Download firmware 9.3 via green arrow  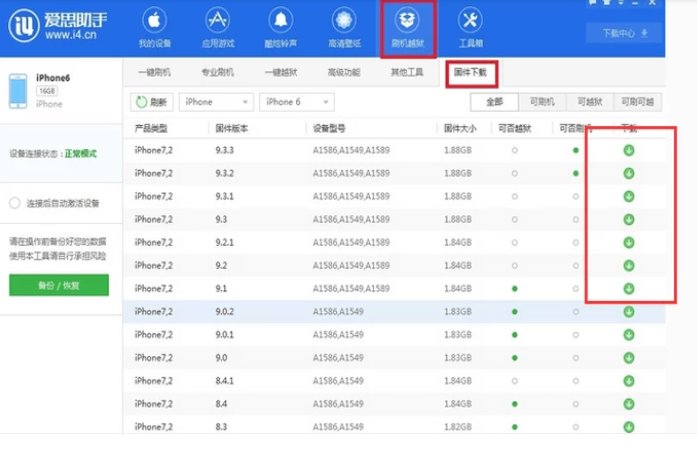[x=629, y=220]
